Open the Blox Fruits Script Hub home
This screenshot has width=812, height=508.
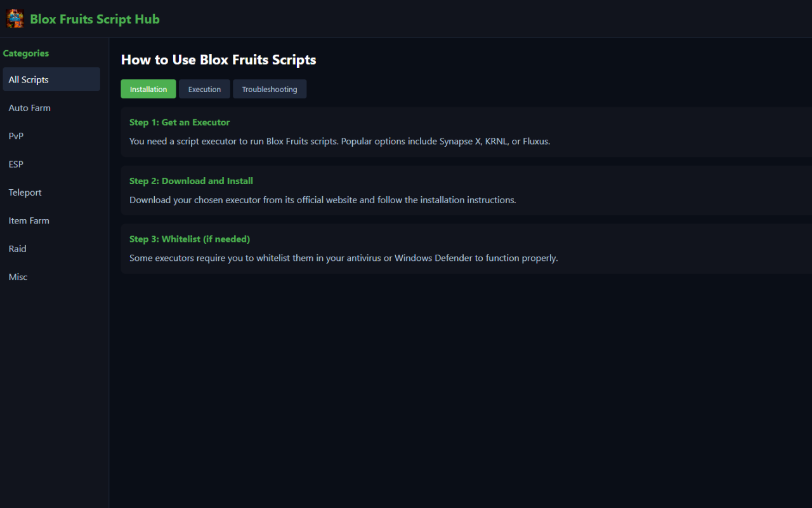tap(94, 19)
